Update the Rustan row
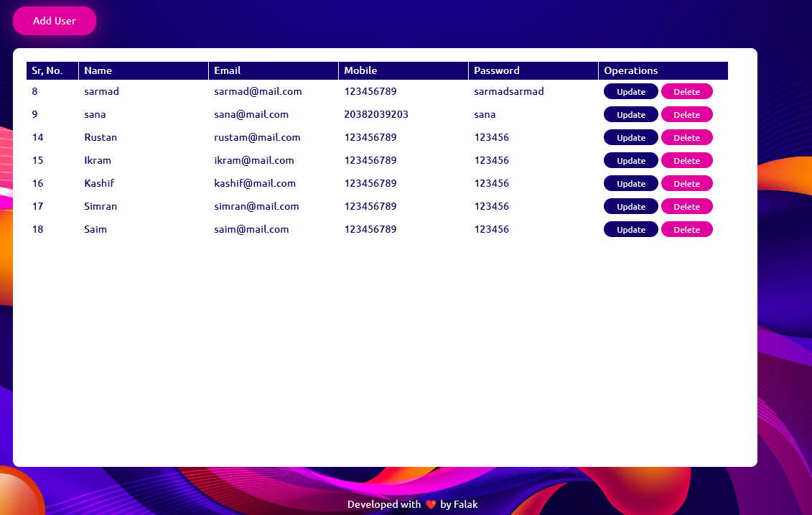The height and width of the screenshot is (515, 812). pyautogui.click(x=630, y=138)
